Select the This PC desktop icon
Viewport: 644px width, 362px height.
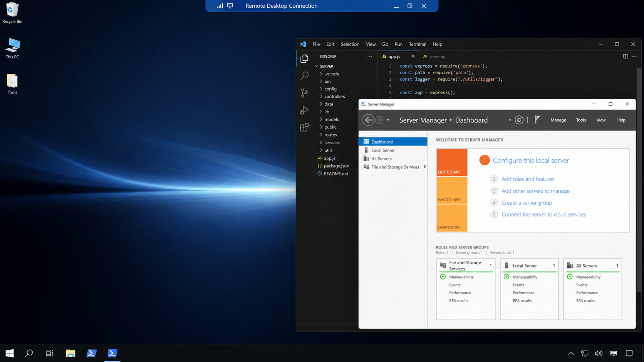[x=12, y=48]
